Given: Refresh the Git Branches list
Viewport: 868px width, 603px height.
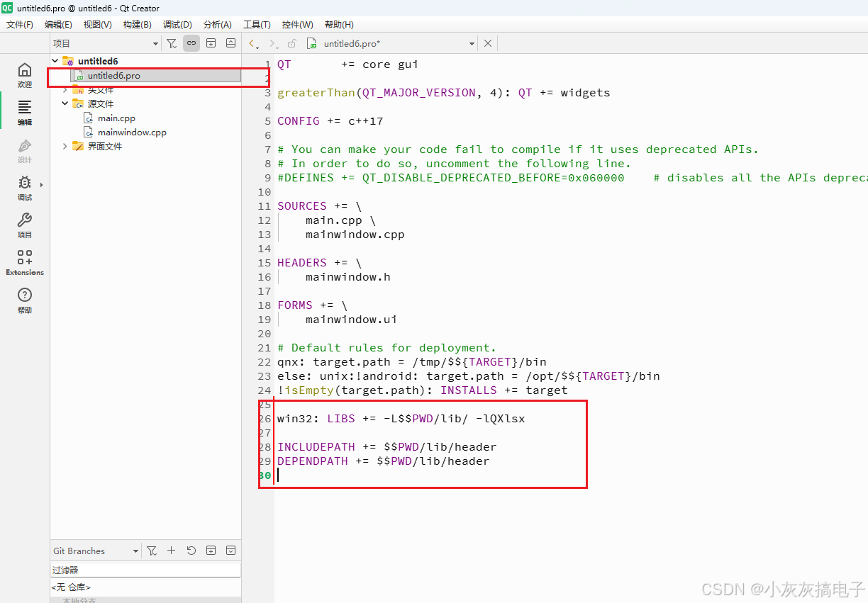Looking at the screenshot, I should point(191,551).
